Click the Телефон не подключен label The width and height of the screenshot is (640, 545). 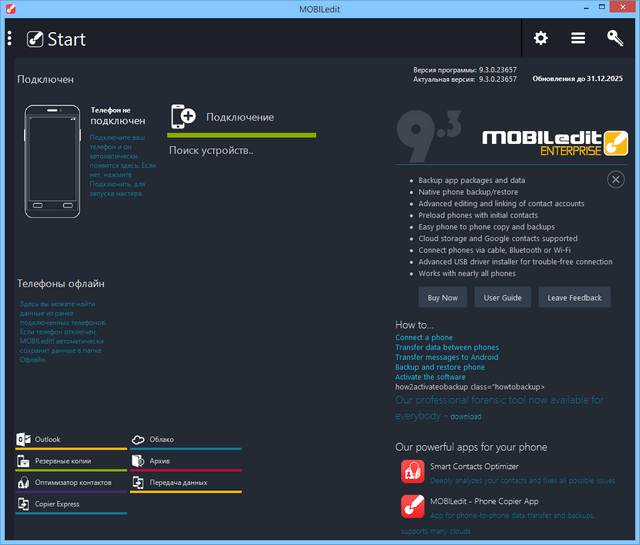click(x=118, y=116)
